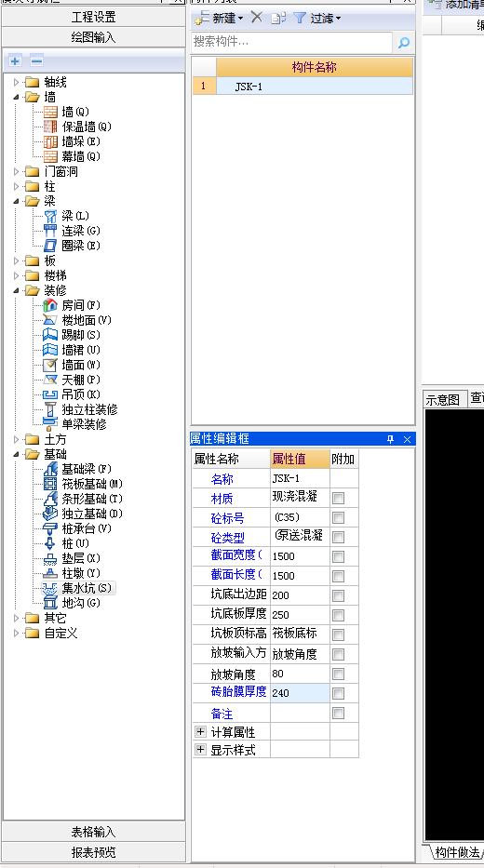Expand the 板 tree folder
This screenshot has width=484, height=868.
[x=16, y=260]
